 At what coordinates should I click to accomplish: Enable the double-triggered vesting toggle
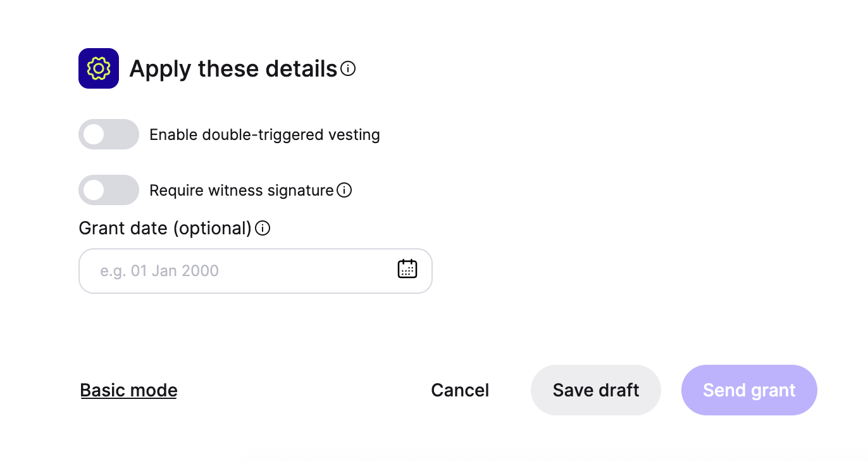point(108,134)
